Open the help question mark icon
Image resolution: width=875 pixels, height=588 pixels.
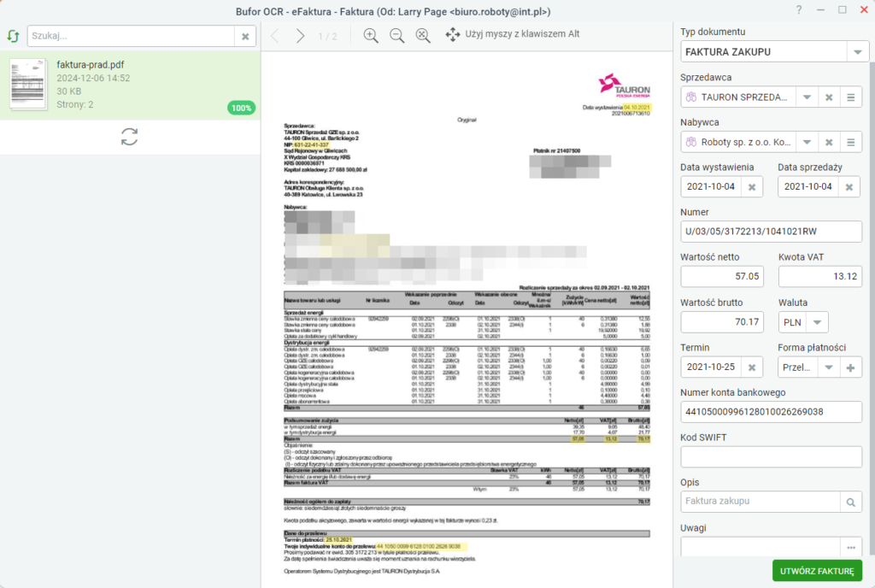799,10
